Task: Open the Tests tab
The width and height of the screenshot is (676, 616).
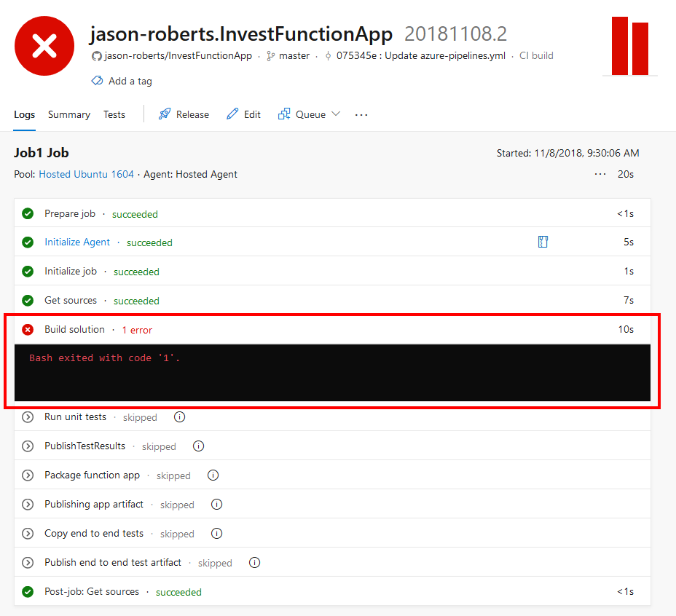Action: 114,114
